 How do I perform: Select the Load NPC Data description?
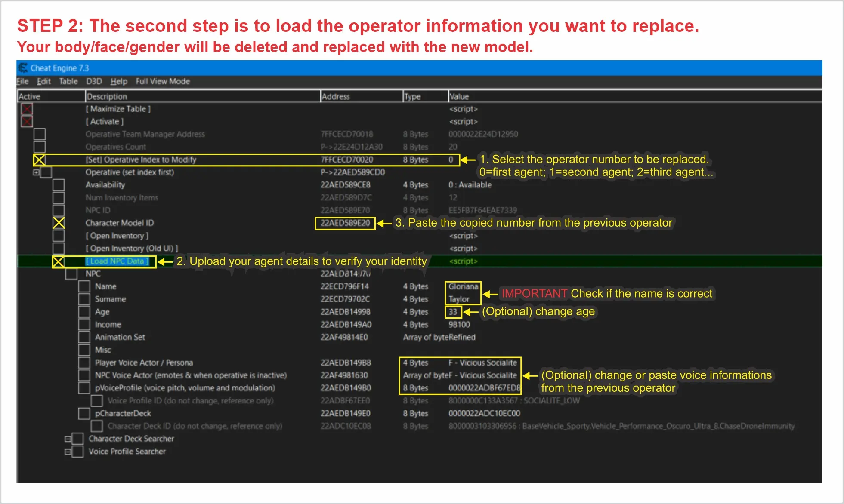point(117,261)
